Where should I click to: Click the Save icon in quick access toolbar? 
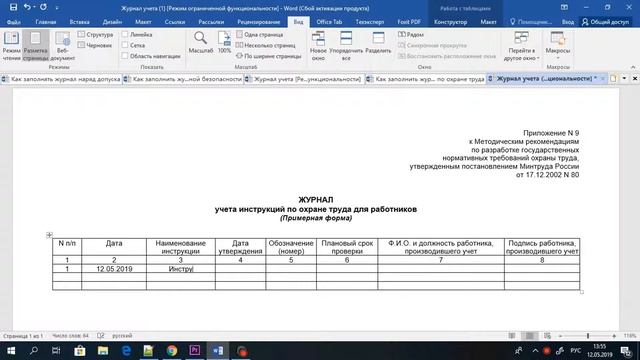13,7
